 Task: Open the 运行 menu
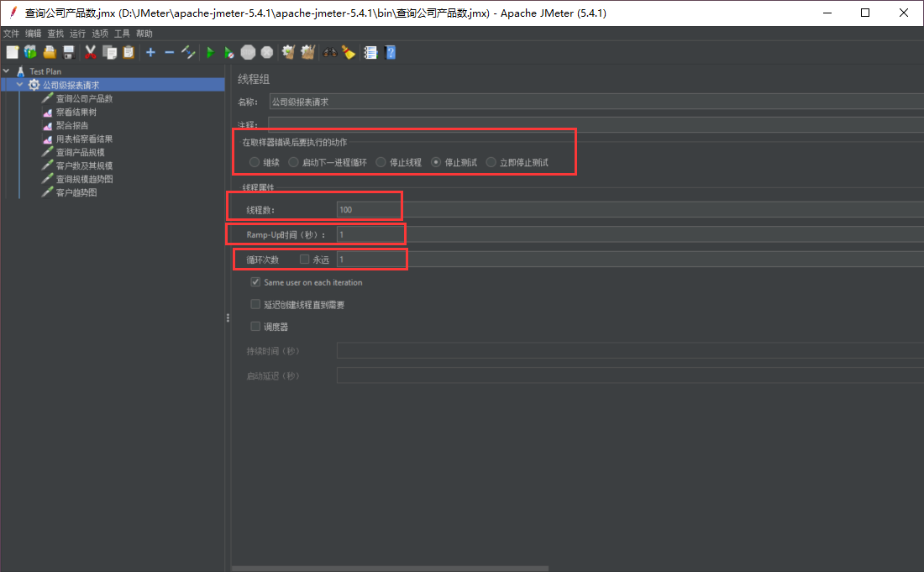click(x=77, y=34)
